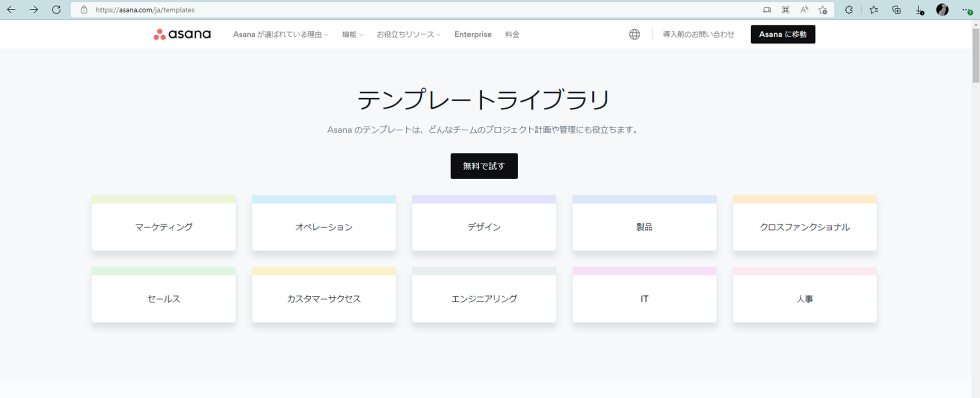View site information lock icon
980x398 pixels.
84,10
